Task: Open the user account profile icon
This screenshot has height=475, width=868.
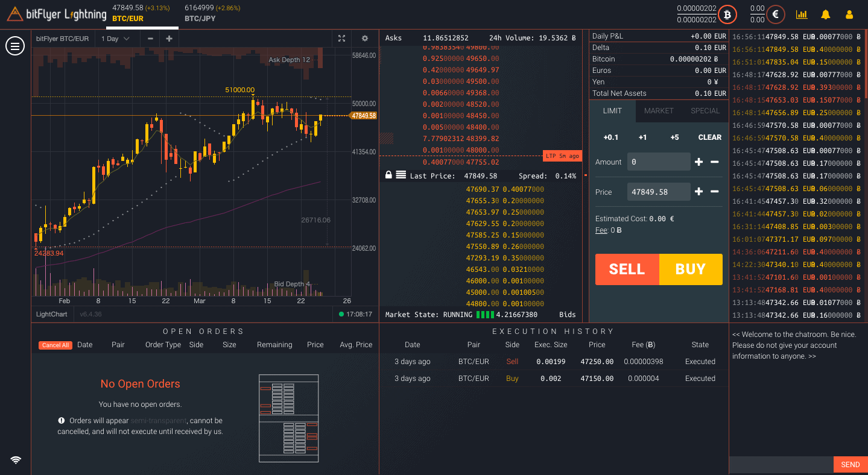Action: pyautogui.click(x=850, y=14)
